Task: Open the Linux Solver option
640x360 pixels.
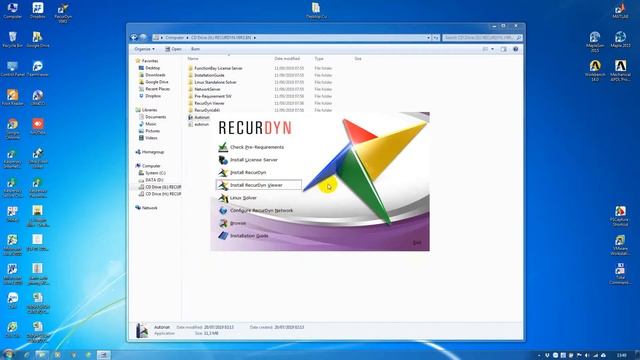Action: 243,198
